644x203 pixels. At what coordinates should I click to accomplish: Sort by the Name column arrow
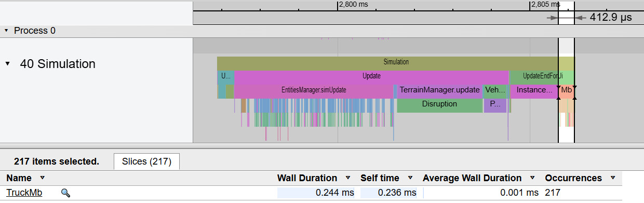click(43, 178)
